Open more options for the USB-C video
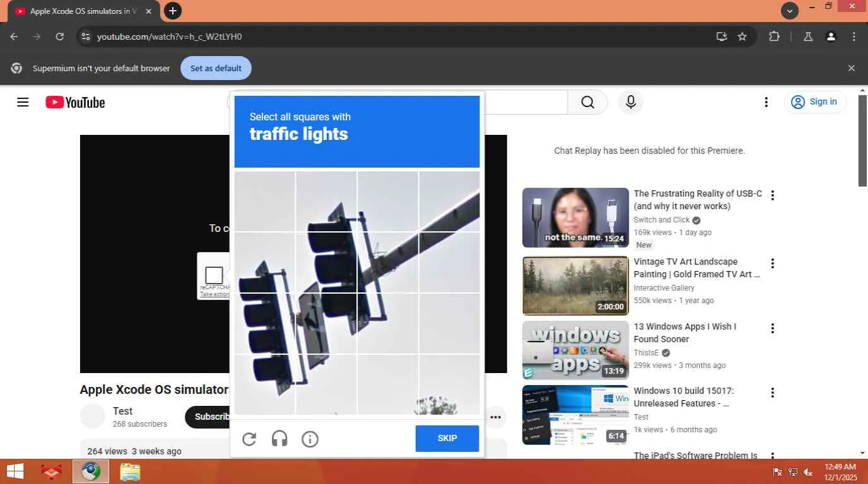This screenshot has width=868, height=484. pyautogui.click(x=772, y=195)
